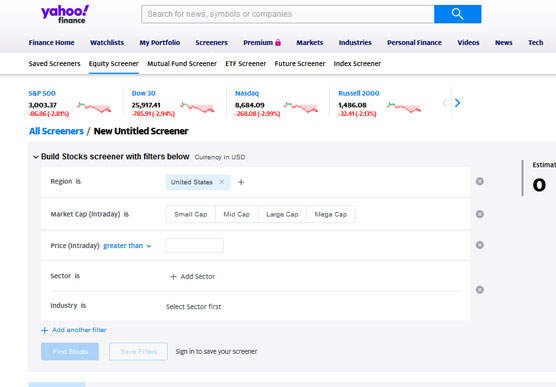Open Tech in navigation
The image size is (556, 387).
pyautogui.click(x=535, y=43)
